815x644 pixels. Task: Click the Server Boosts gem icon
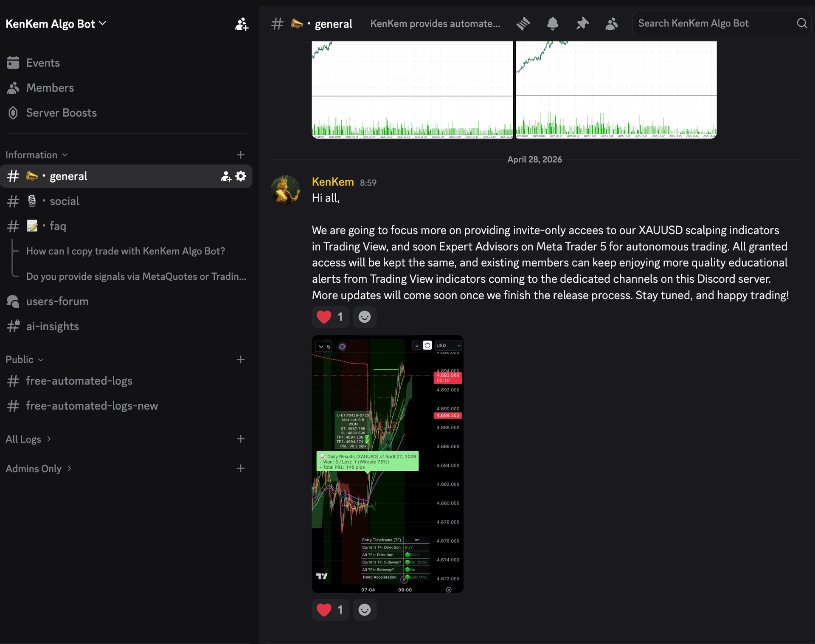pyautogui.click(x=13, y=113)
